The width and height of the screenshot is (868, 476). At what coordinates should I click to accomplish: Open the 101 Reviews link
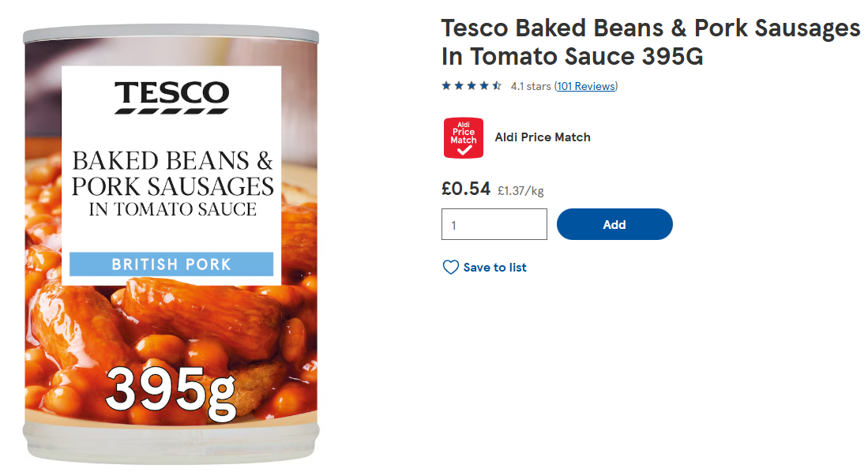click(x=585, y=86)
